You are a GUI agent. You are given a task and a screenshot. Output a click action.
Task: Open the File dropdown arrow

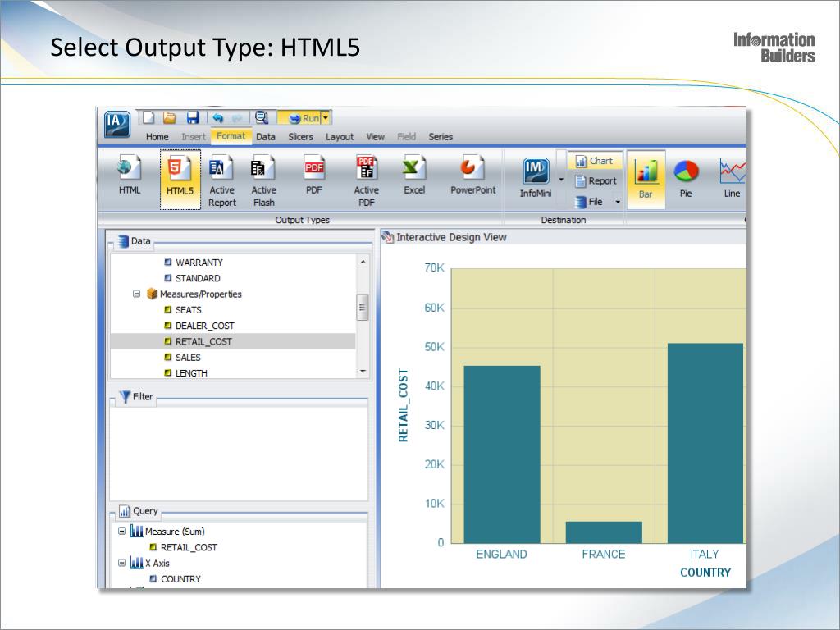point(618,202)
